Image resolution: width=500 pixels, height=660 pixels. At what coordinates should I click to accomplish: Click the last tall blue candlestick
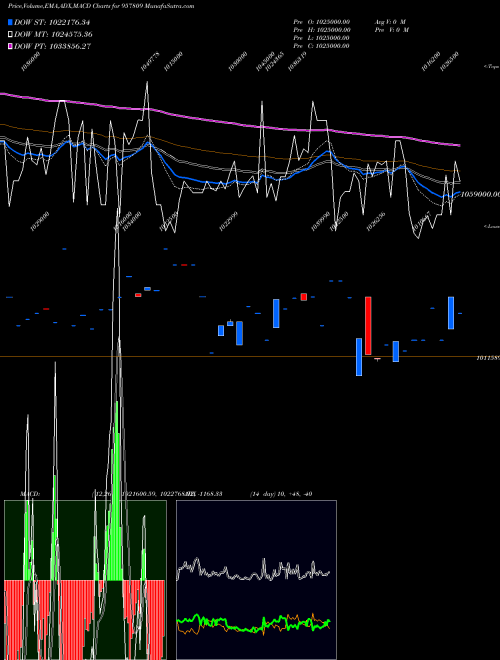click(451, 313)
